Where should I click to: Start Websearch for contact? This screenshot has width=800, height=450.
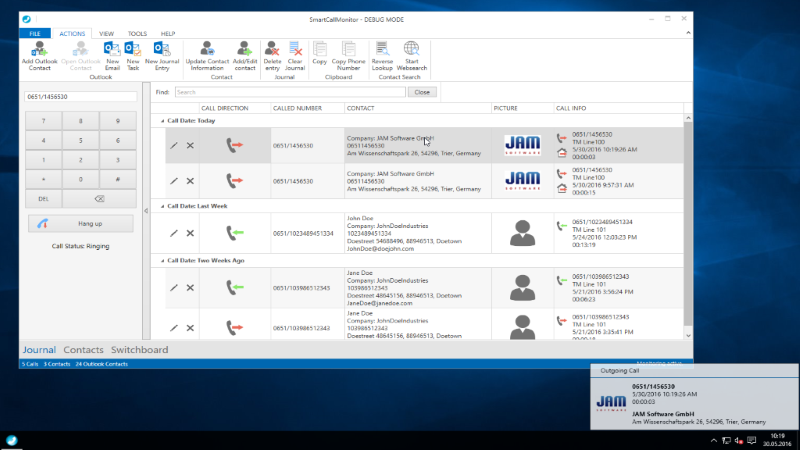click(x=412, y=56)
